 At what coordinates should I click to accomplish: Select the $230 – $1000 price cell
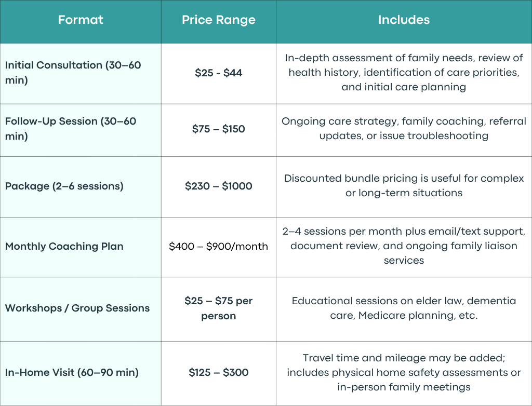[x=219, y=186]
